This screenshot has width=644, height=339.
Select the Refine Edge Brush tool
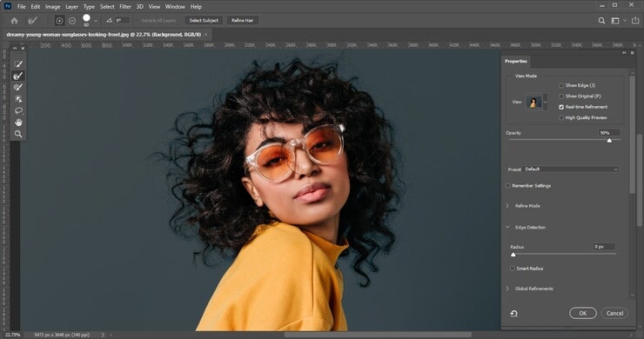coord(18,76)
